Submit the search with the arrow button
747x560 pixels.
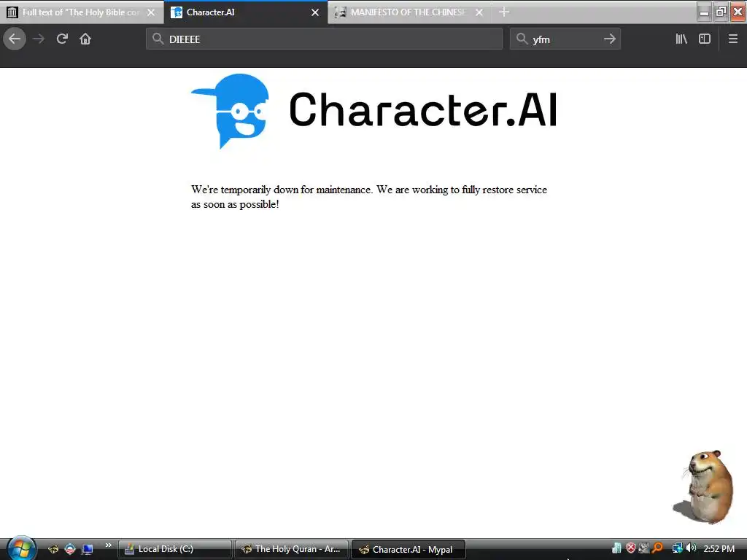click(609, 39)
